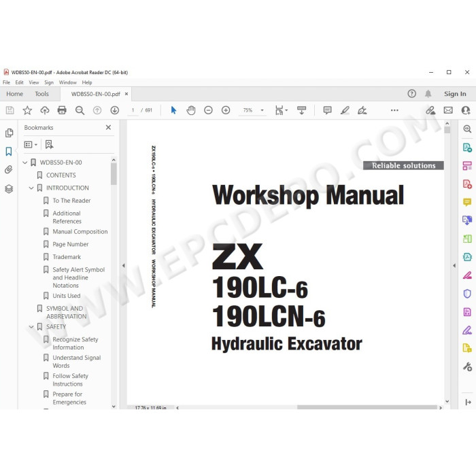Jump to CONTENTS bookmark
Viewport: 476px width, 476px height.
click(61, 175)
